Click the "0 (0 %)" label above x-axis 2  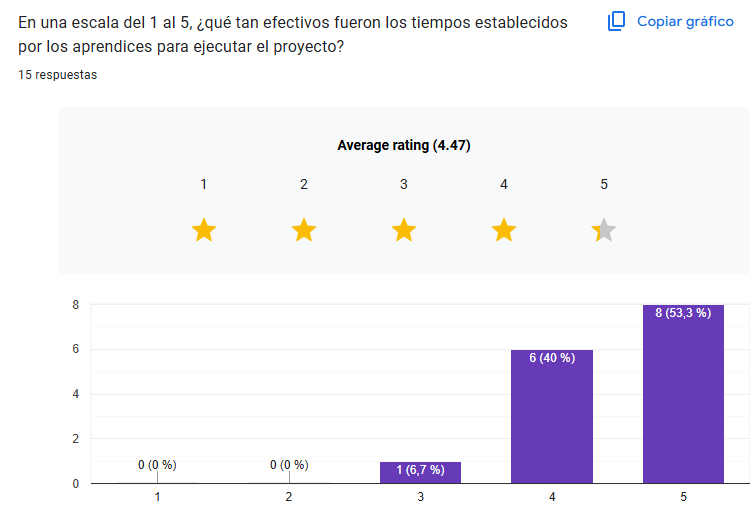[289, 465]
